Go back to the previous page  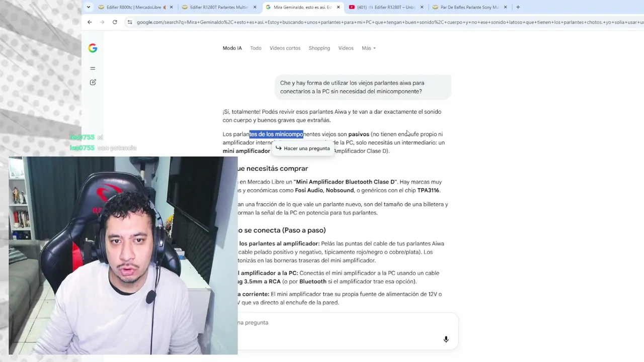point(90,22)
